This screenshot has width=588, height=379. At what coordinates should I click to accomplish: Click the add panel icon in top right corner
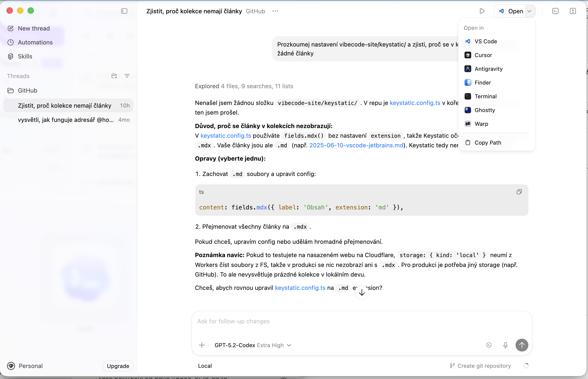pyautogui.click(x=573, y=11)
